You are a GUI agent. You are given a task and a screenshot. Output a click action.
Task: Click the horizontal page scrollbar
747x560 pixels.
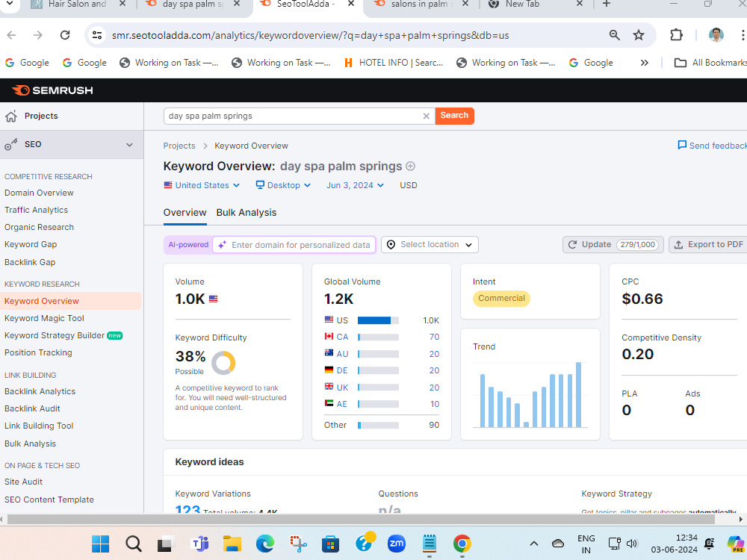pyautogui.click(x=361, y=520)
